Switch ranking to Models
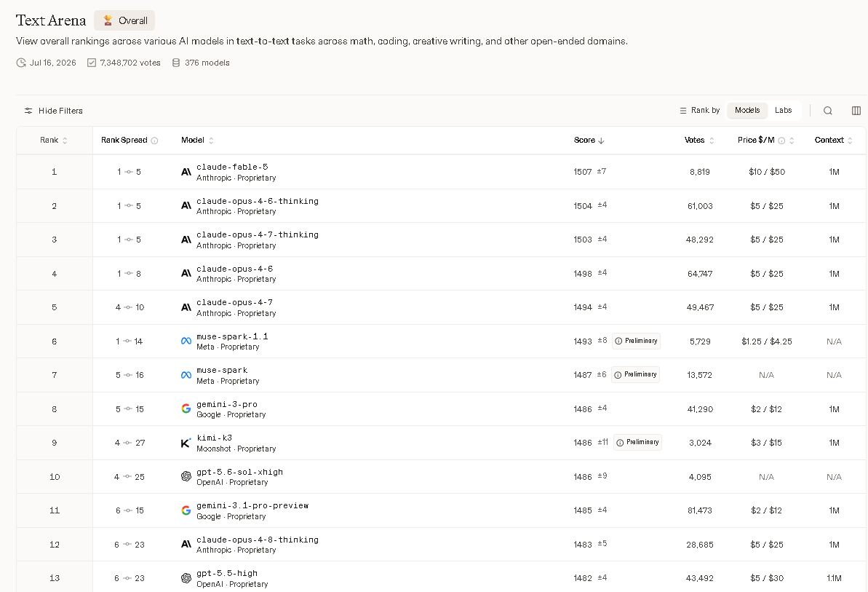 pyautogui.click(x=747, y=110)
